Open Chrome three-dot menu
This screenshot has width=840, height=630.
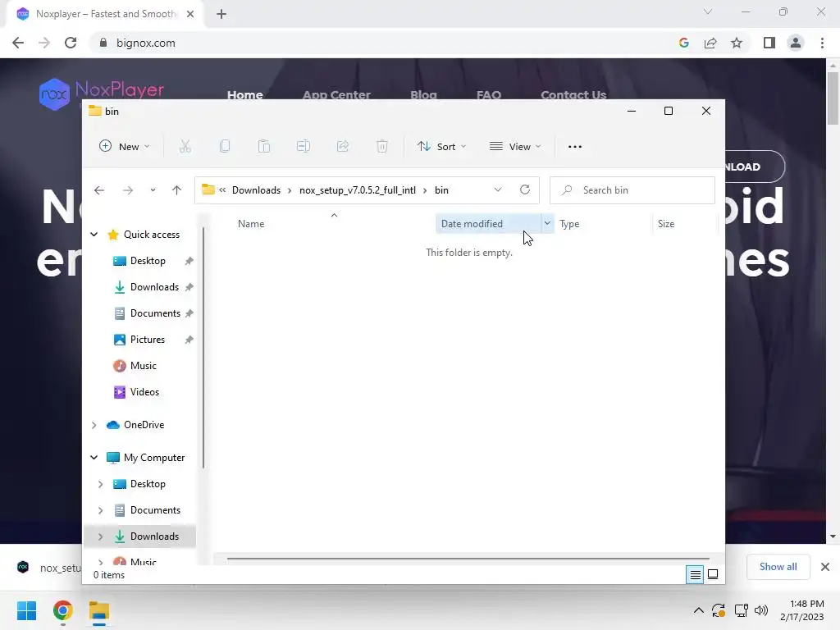(x=822, y=43)
